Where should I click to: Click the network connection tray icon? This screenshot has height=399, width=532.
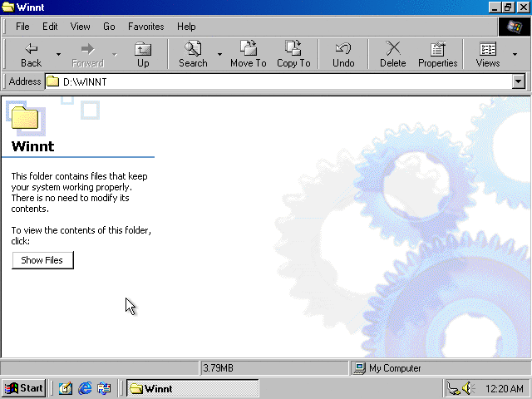453,388
